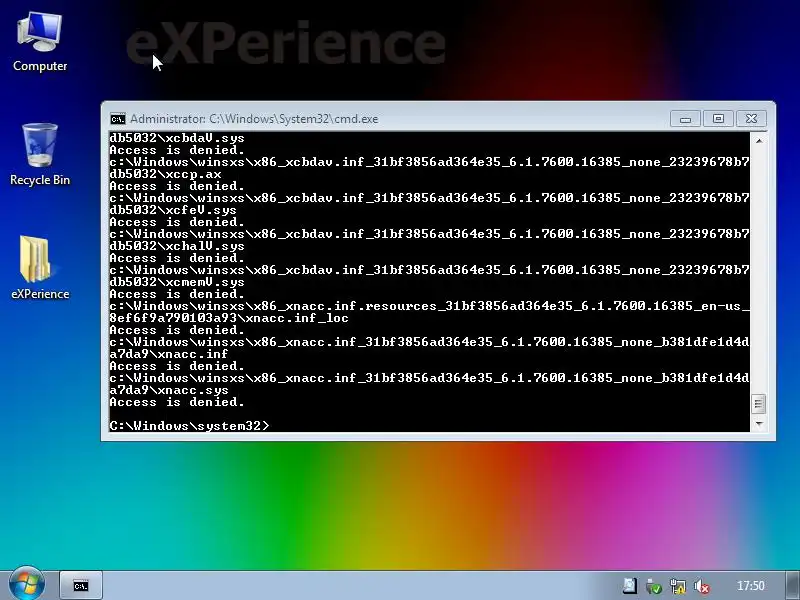
Task: Open the network status tray icon
Action: [678, 586]
